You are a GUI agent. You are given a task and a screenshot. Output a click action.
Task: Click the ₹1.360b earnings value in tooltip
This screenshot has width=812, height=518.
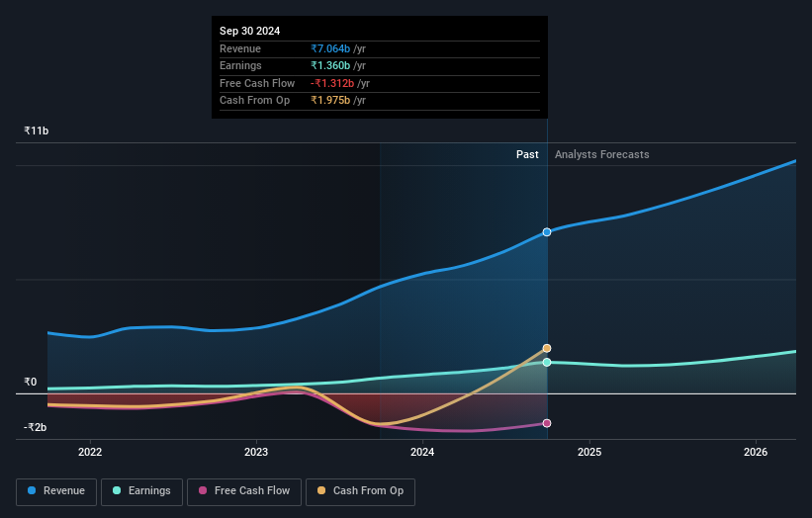click(x=330, y=65)
